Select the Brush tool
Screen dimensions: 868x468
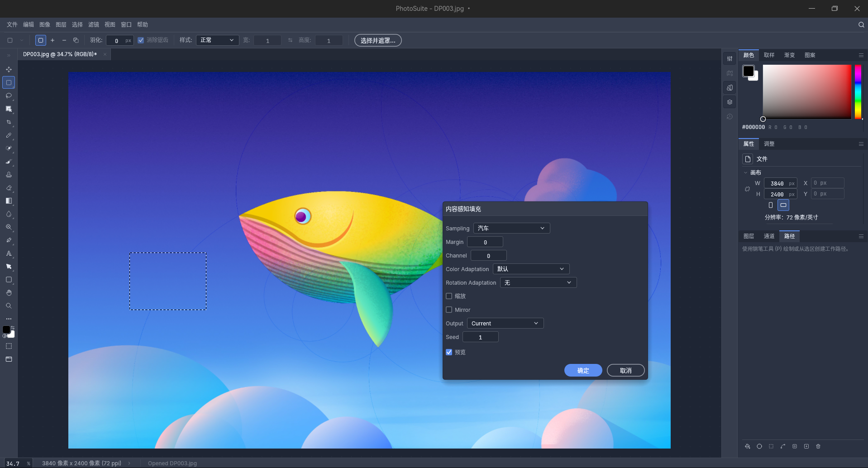pos(9,162)
